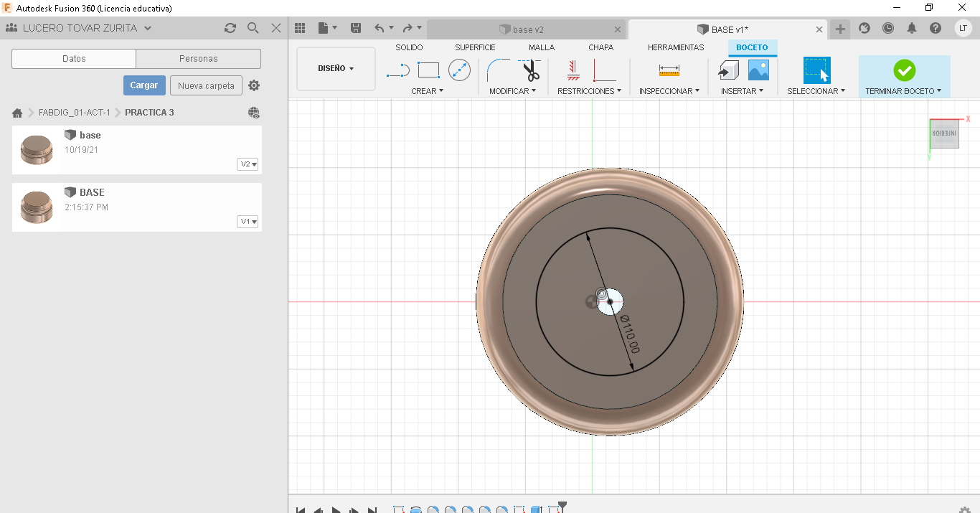
Task: Go to the home breadcrumb icon
Action: [x=17, y=113]
